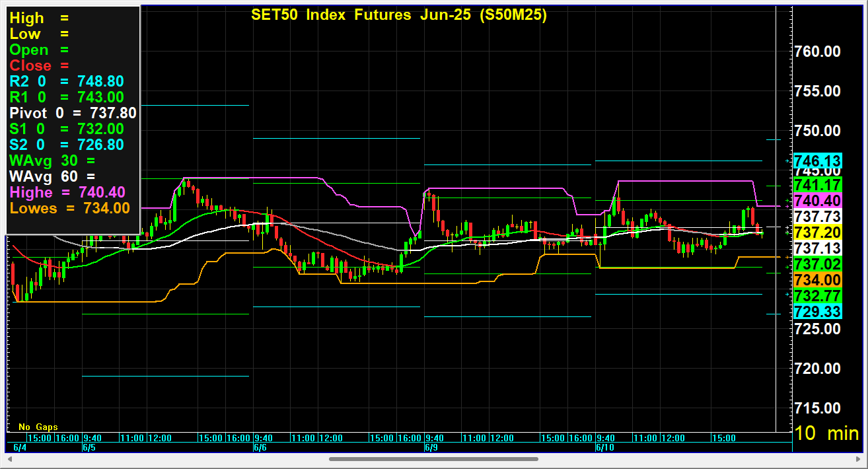This screenshot has width=868, height=469.
Task: Click the 9:40 time label above 6/5
Action: pyautogui.click(x=92, y=438)
